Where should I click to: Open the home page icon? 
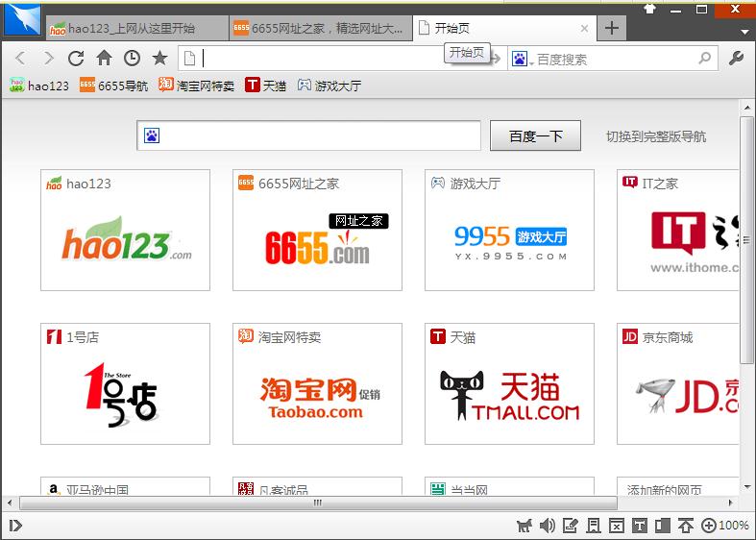(104, 59)
